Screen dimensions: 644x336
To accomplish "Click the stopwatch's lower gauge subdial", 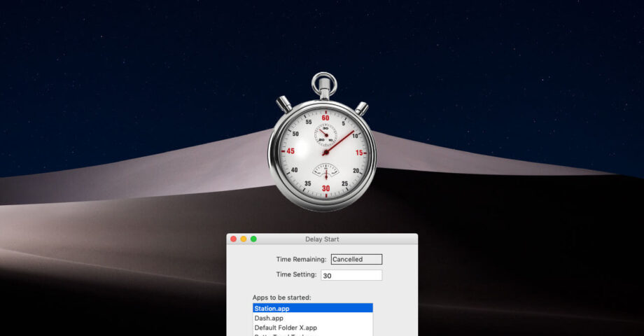I will [x=325, y=171].
